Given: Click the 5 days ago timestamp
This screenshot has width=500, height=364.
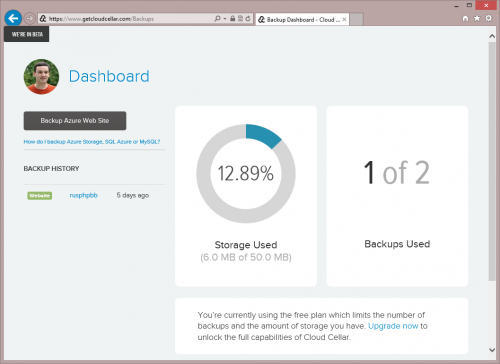Looking at the screenshot, I should 133,195.
